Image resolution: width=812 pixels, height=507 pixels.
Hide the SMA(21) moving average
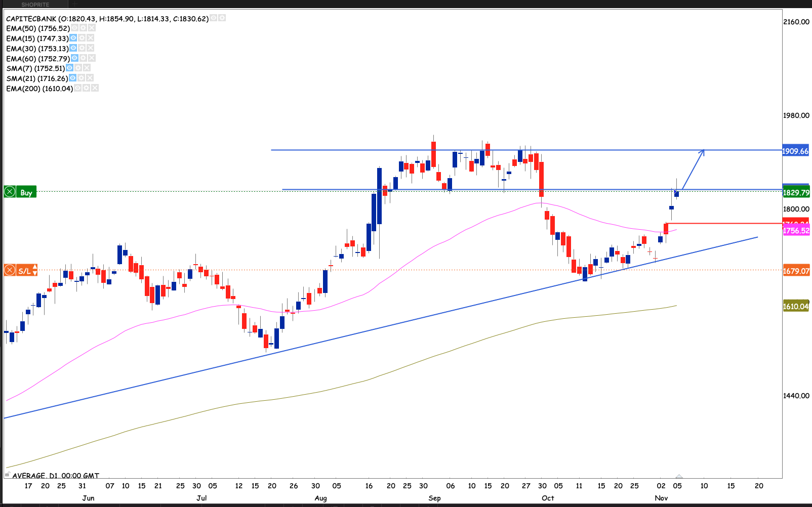click(x=73, y=78)
